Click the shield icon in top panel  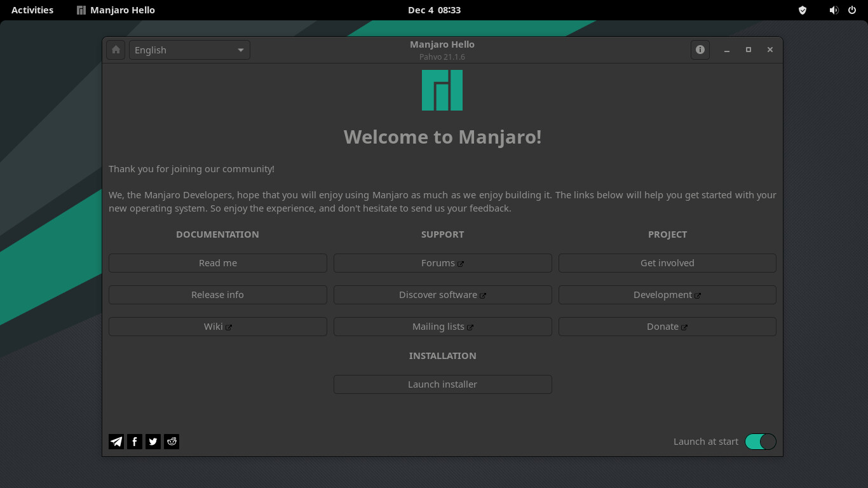[803, 10]
